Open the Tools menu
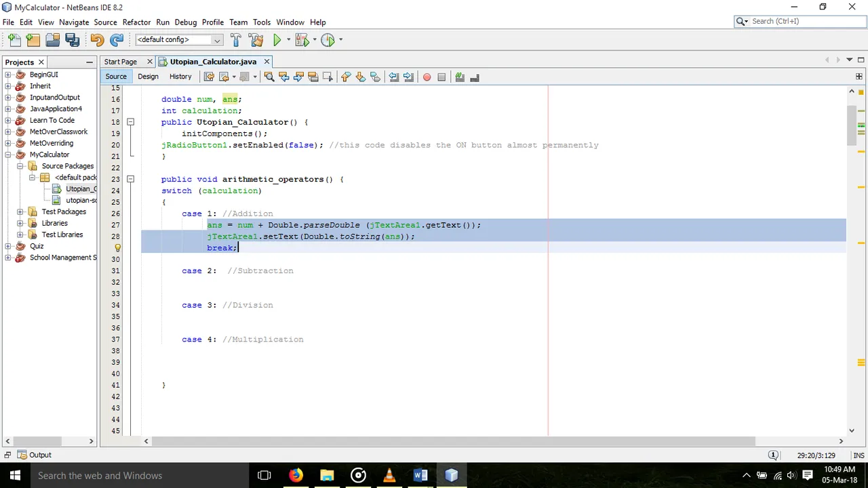This screenshot has height=488, width=868. [262, 22]
